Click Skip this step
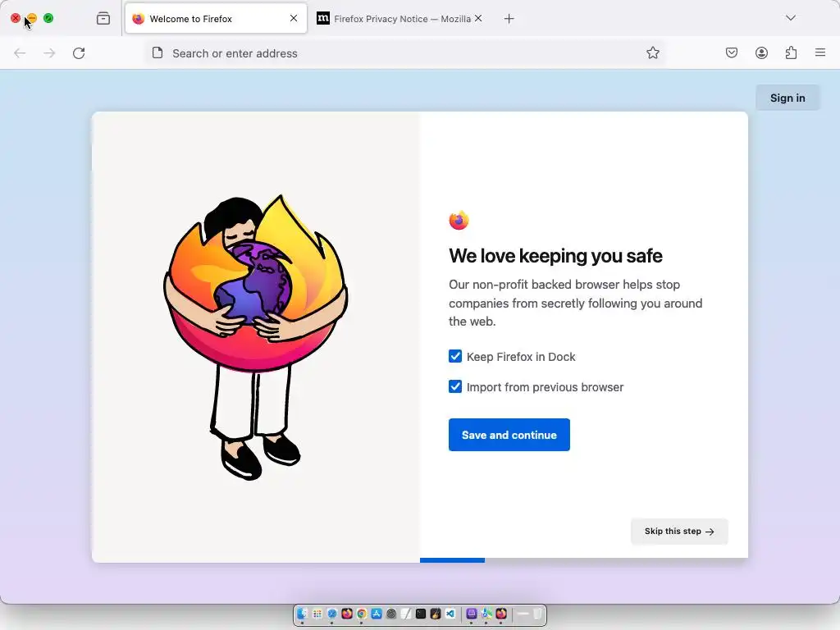This screenshot has width=840, height=630. pos(679,532)
